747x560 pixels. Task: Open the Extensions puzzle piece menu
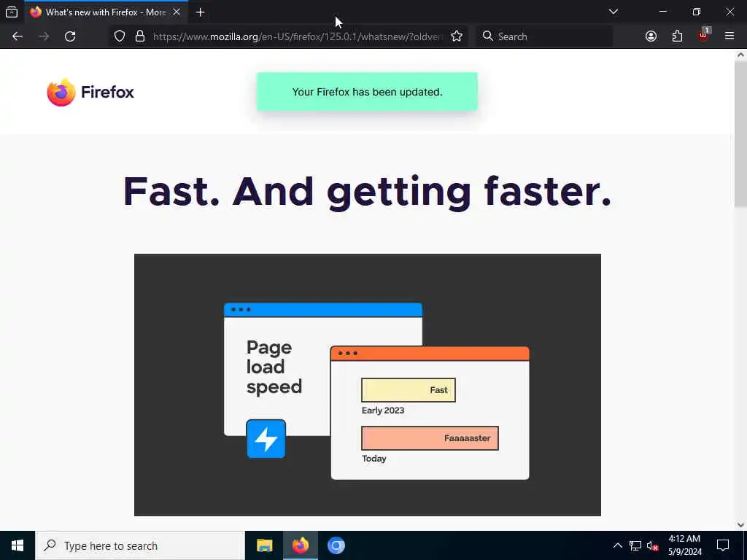(x=677, y=36)
